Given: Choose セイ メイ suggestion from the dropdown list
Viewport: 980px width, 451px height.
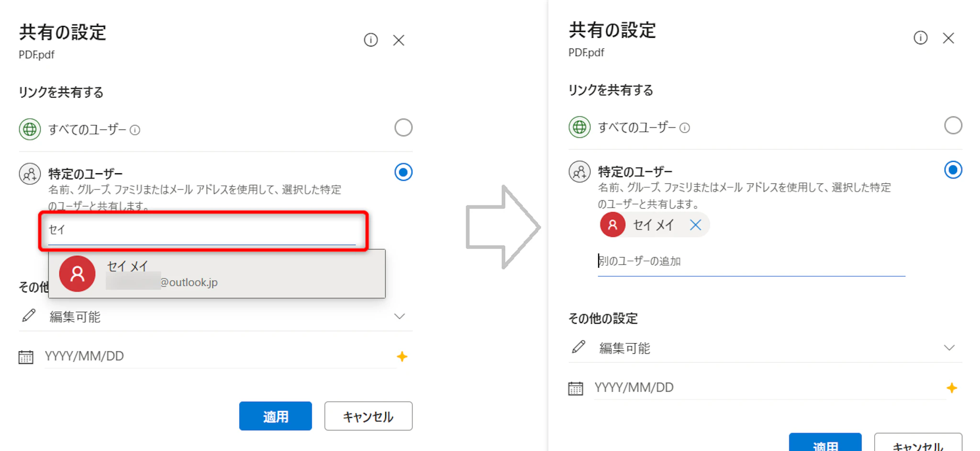Looking at the screenshot, I should point(216,274).
